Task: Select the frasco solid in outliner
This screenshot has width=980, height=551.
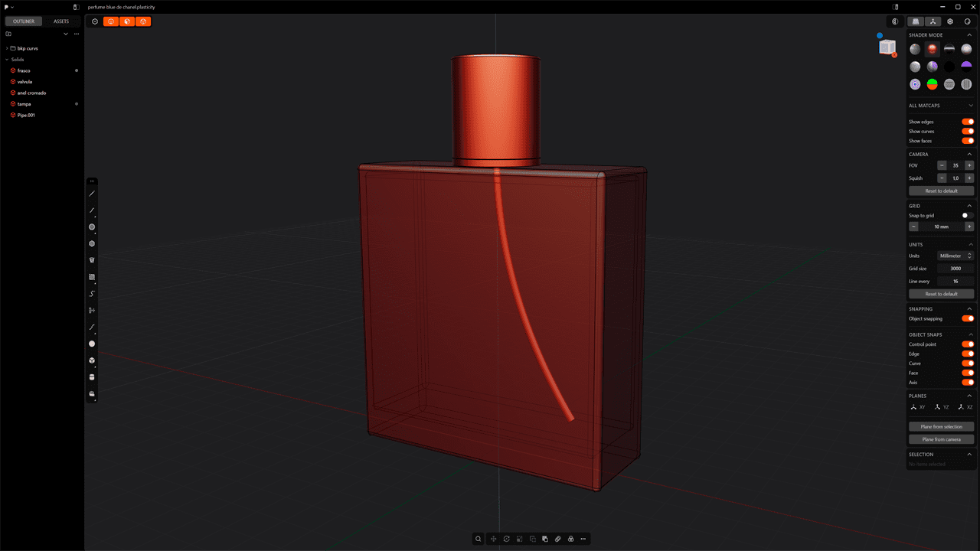Action: [x=24, y=70]
